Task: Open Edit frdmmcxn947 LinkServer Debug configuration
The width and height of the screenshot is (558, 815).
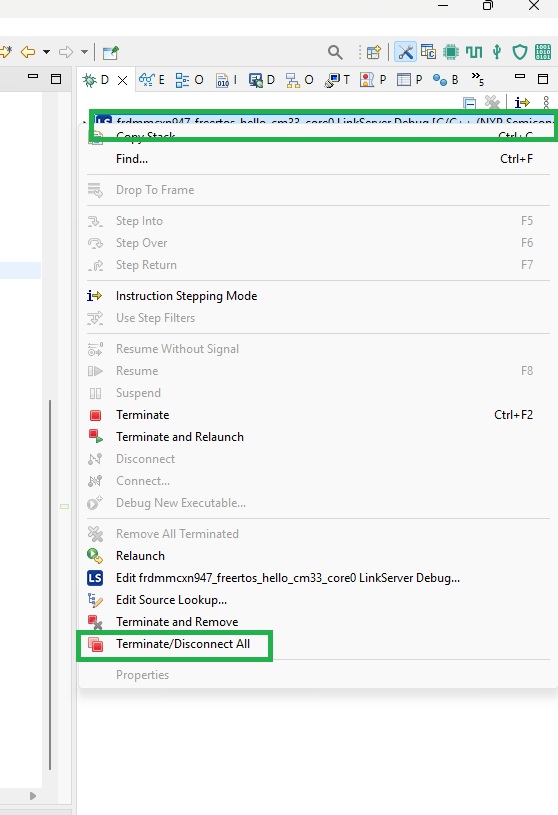Action: click(x=318, y=578)
